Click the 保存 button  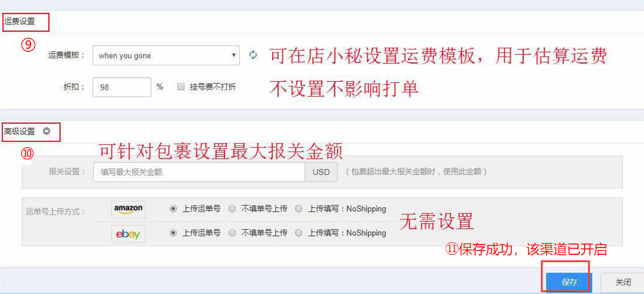569,282
